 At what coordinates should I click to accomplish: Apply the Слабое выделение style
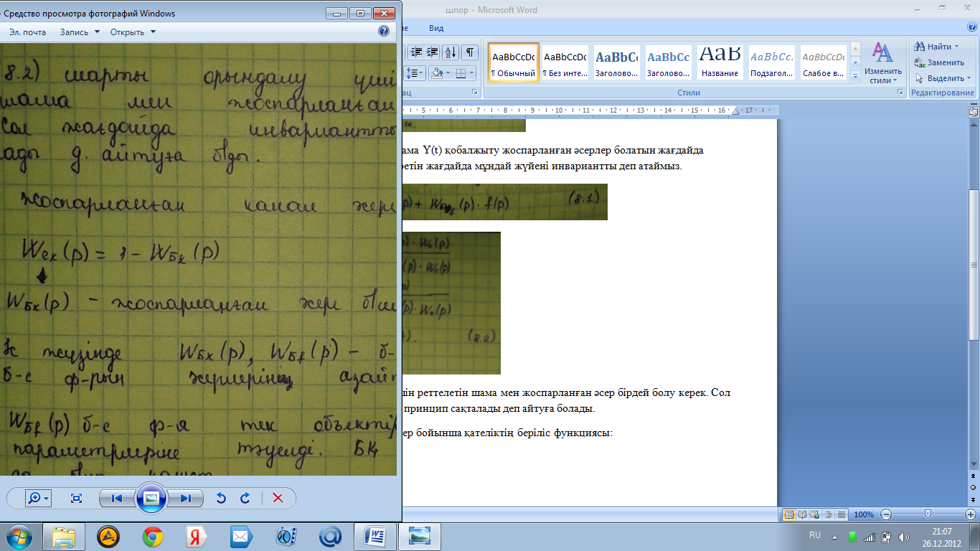click(x=823, y=62)
